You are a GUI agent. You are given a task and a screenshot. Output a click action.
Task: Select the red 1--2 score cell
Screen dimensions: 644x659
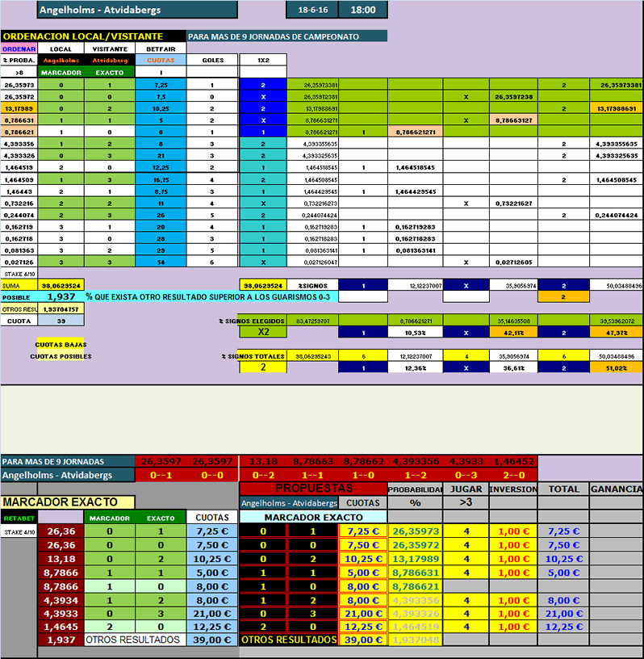point(415,475)
